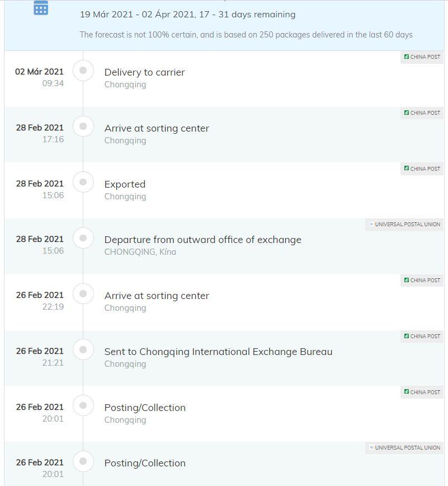
Task: Click 'CHONGQING, Kína' location text
Action: point(140,252)
